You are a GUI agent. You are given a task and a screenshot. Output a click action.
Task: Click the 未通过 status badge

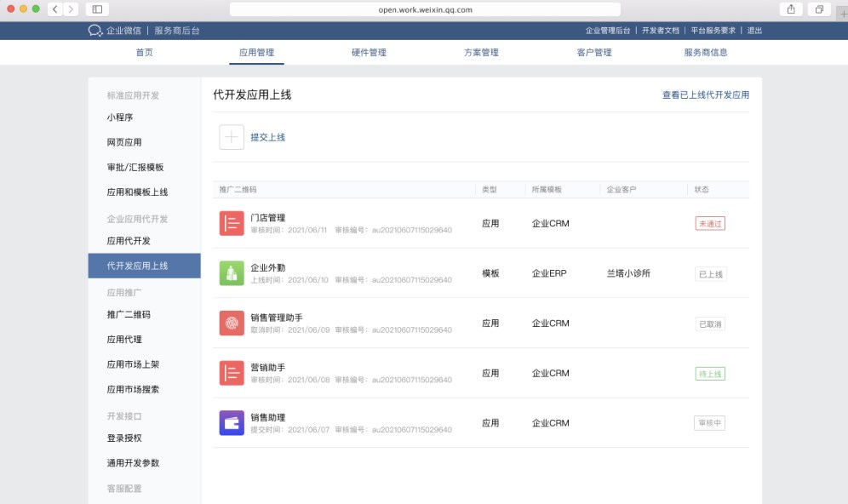pos(710,224)
